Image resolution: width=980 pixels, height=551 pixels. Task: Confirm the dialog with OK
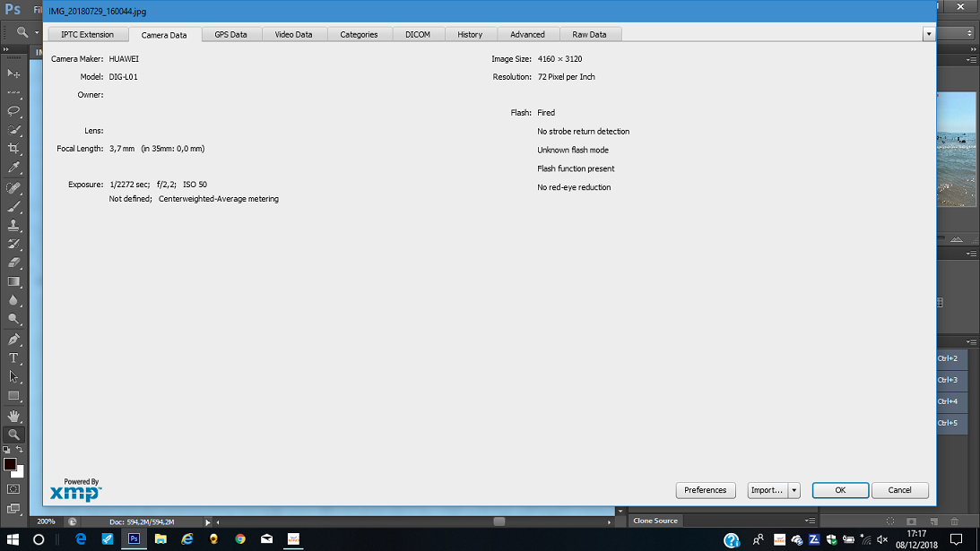pyautogui.click(x=841, y=490)
